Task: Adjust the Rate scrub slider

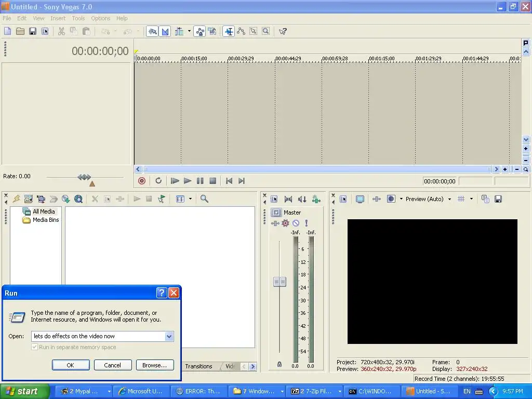Action: click(x=84, y=177)
